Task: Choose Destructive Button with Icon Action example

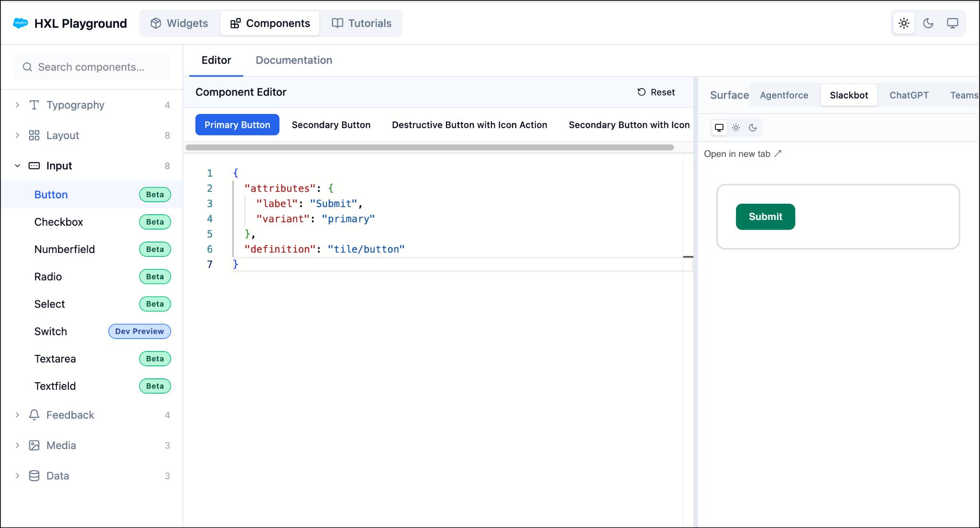Action: tap(469, 125)
